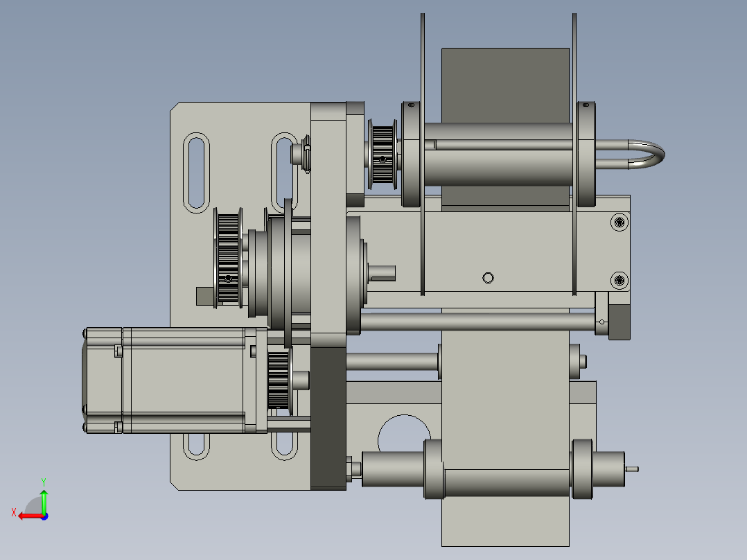Screen dimensions: 747x560
Task: Select the keyed shaft stub protruding from the bearing
Action: 382,272
